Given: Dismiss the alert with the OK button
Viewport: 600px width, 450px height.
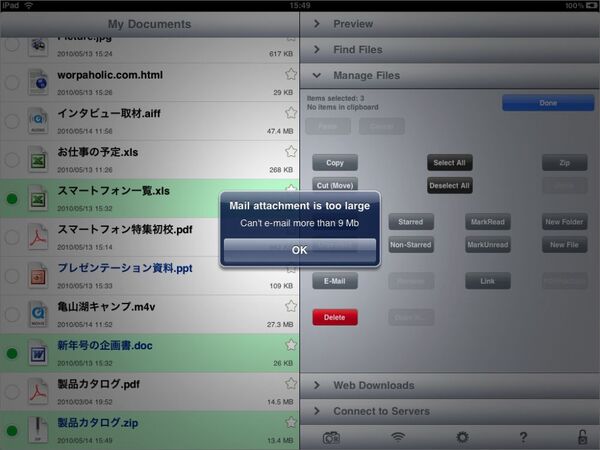Looking at the screenshot, I should point(300,250).
